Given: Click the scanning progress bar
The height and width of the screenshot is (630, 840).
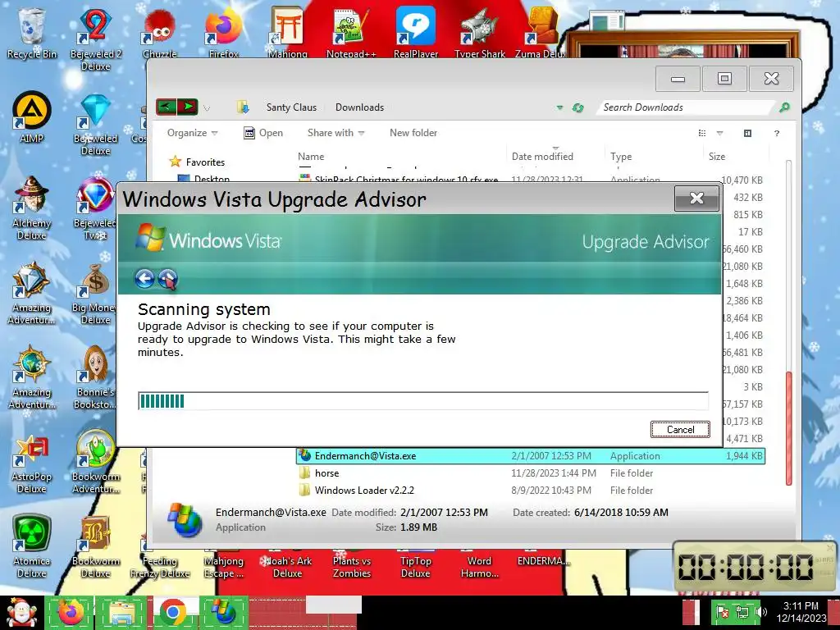Looking at the screenshot, I should [423, 400].
